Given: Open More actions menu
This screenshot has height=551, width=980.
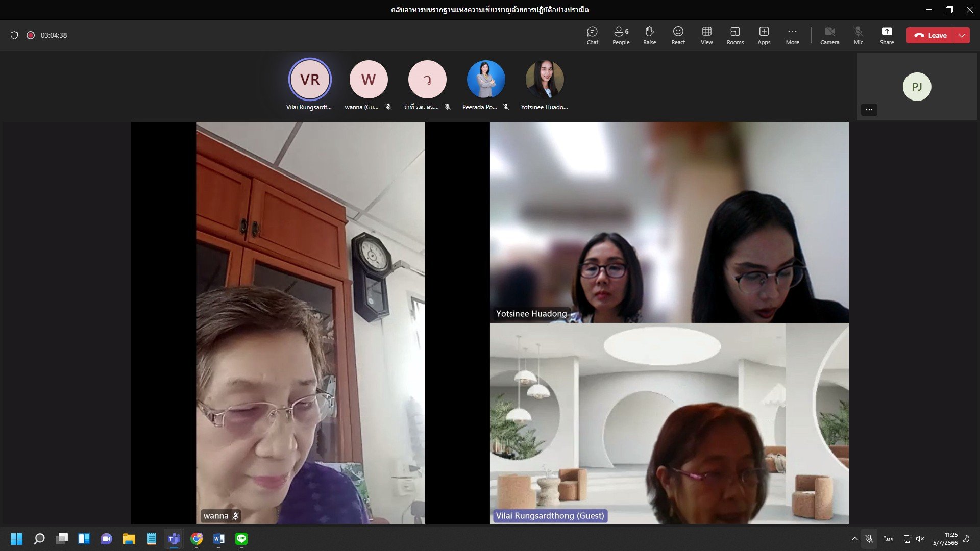Looking at the screenshot, I should click(792, 35).
